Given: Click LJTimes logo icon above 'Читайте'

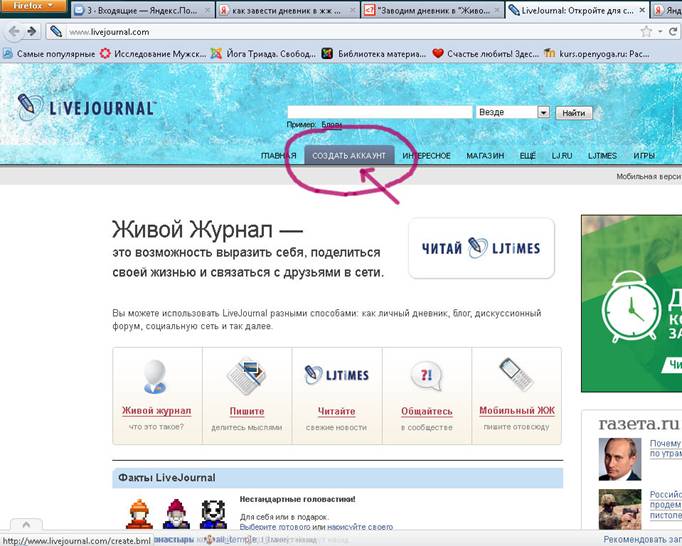Looking at the screenshot, I should point(337,375).
